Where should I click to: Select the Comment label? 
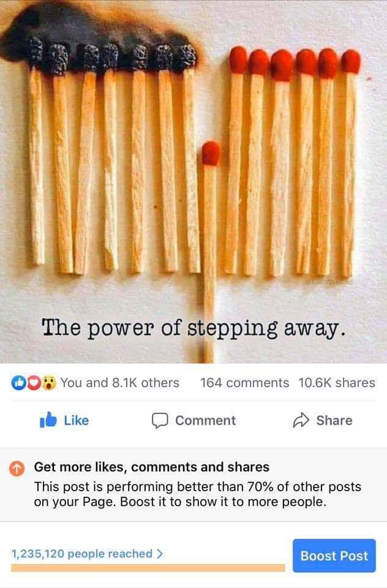(206, 420)
